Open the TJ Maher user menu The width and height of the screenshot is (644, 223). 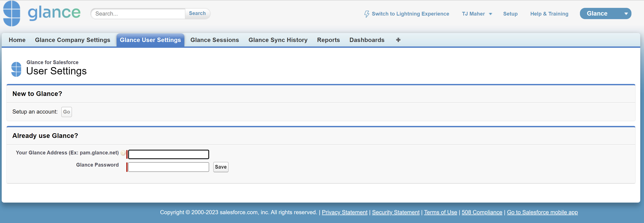point(477,14)
